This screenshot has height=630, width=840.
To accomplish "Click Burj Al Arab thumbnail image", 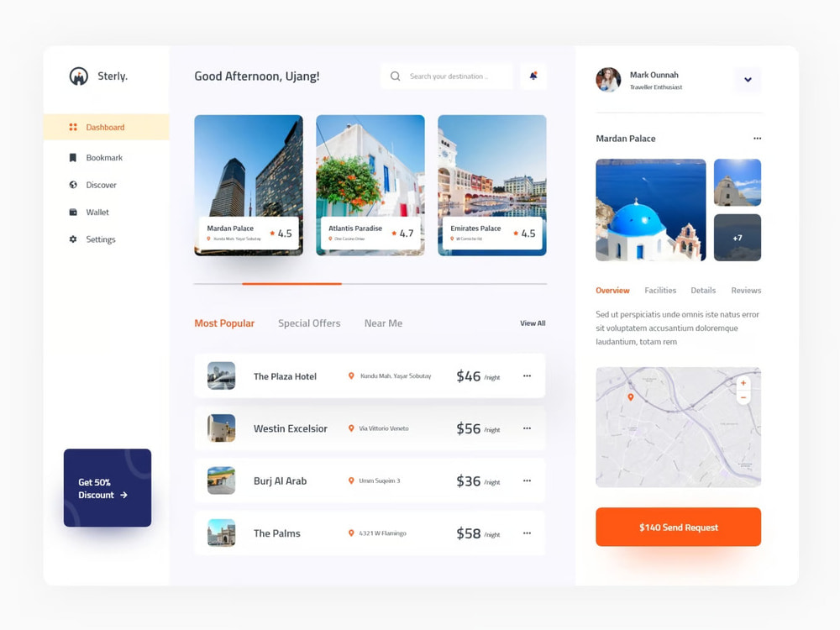I will 221,480.
